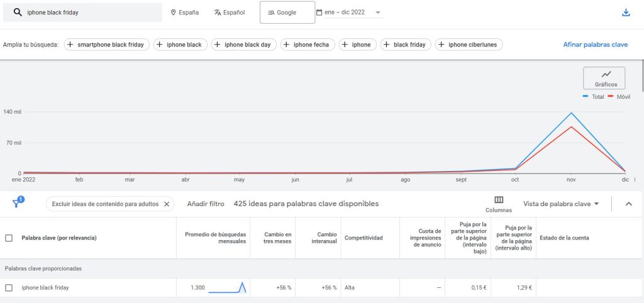This screenshot has height=303, width=644.
Task: Sort by Competitividad column
Action: [x=364, y=238]
